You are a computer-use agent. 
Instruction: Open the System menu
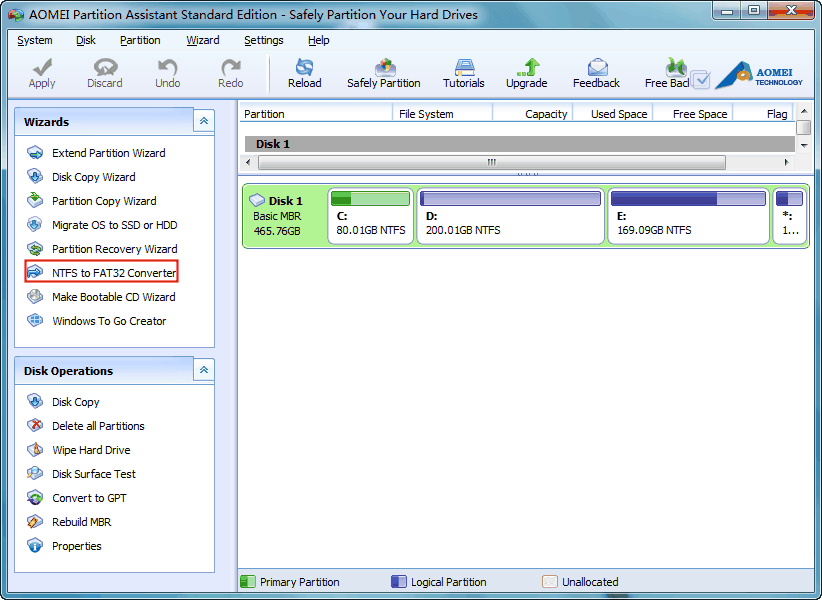(x=35, y=40)
